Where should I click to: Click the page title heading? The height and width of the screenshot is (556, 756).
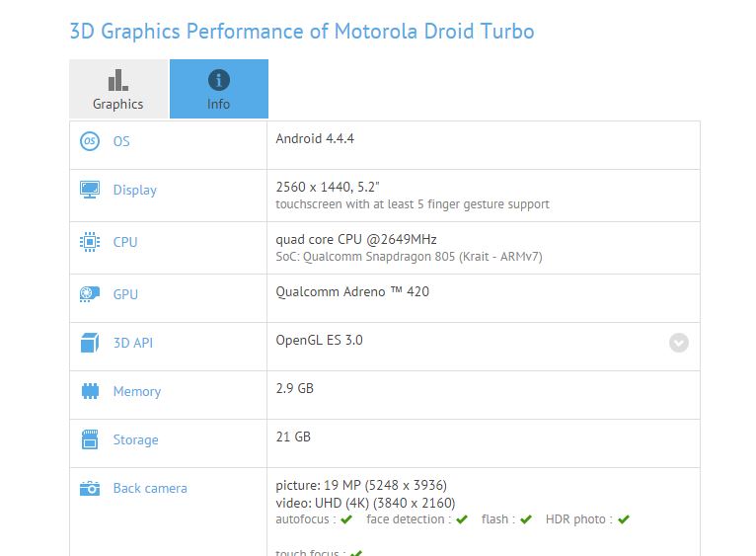pos(302,31)
